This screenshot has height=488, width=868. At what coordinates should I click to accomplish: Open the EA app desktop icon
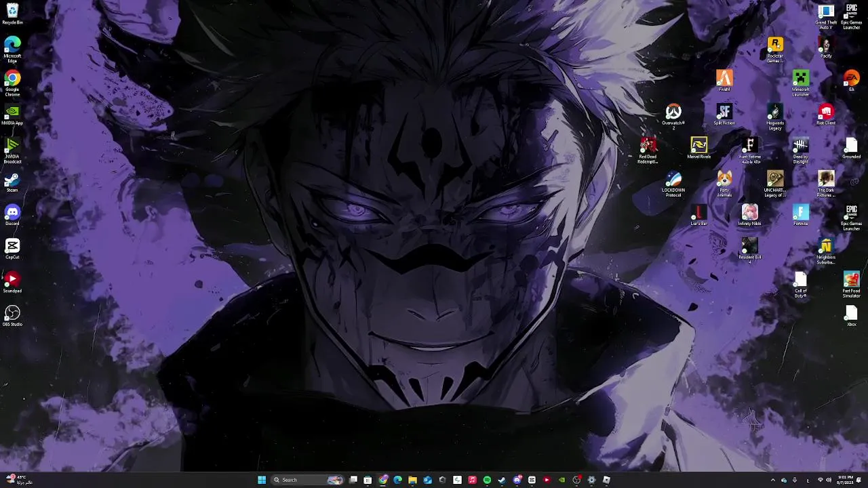852,81
